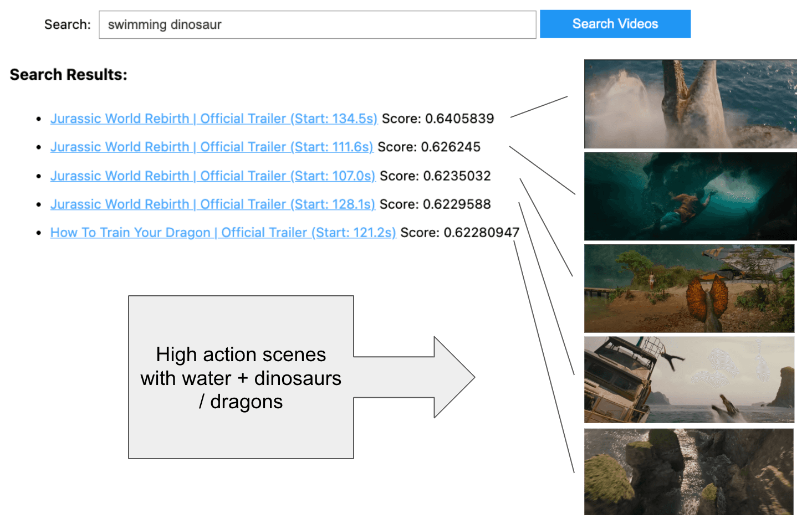Click the Search Videos button
Viewport: 812px width, 529px height.
point(615,24)
